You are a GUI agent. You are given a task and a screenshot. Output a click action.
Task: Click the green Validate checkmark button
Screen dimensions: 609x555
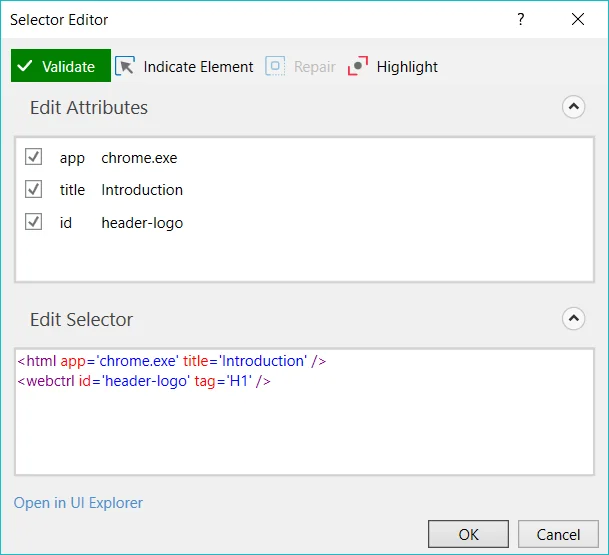60,67
